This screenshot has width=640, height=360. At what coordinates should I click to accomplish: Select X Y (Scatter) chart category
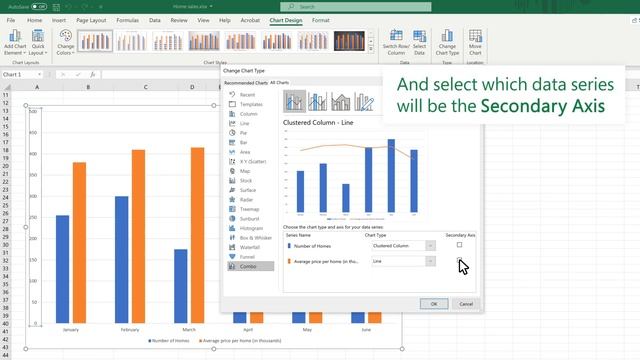(253, 162)
